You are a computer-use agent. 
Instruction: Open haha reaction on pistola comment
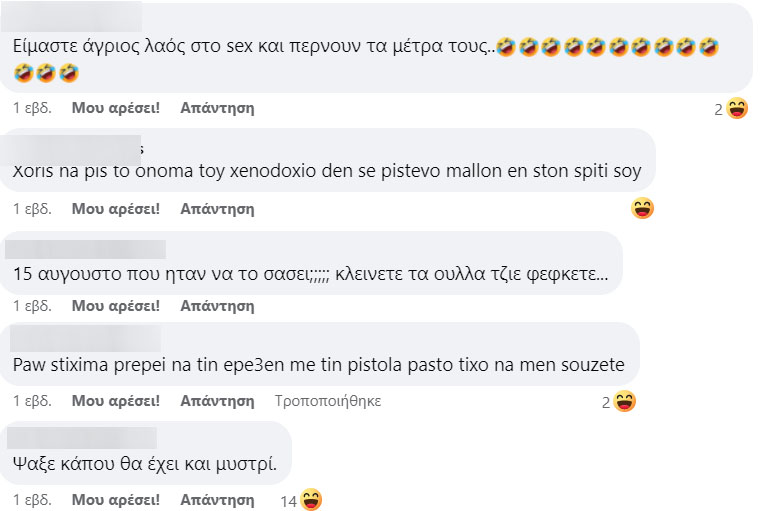pos(624,402)
